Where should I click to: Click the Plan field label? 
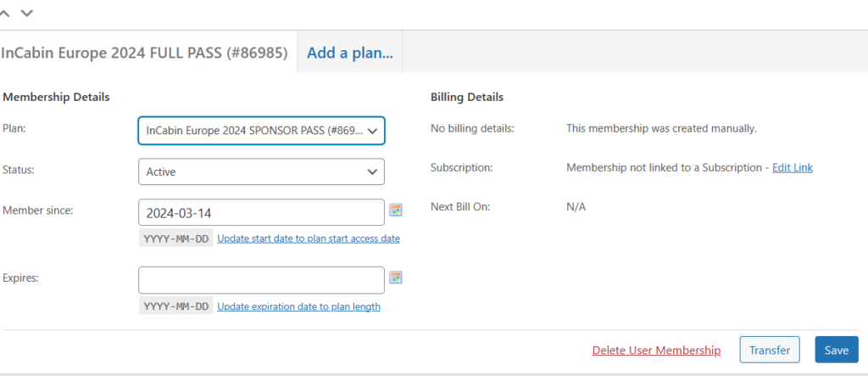[14, 127]
